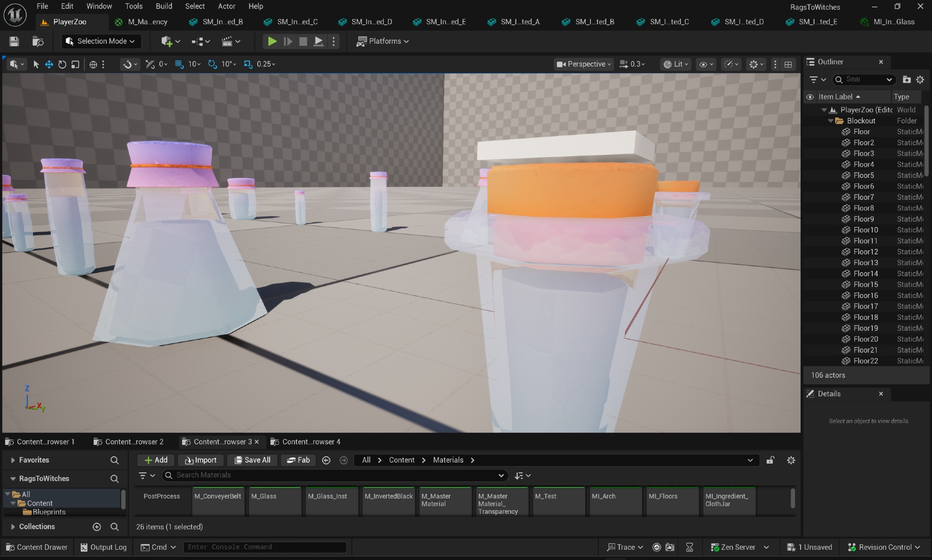Open the Build menu
The width and height of the screenshot is (932, 560).
[x=164, y=6]
